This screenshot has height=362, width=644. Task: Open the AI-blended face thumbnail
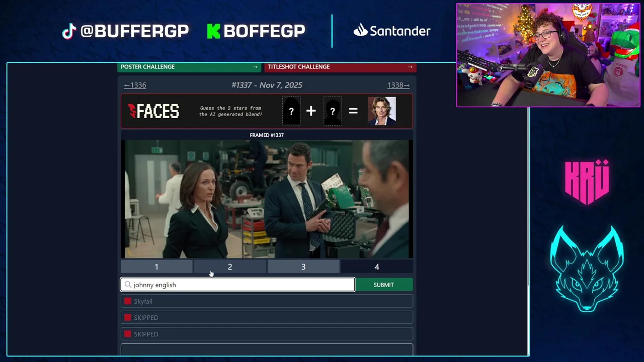382,111
